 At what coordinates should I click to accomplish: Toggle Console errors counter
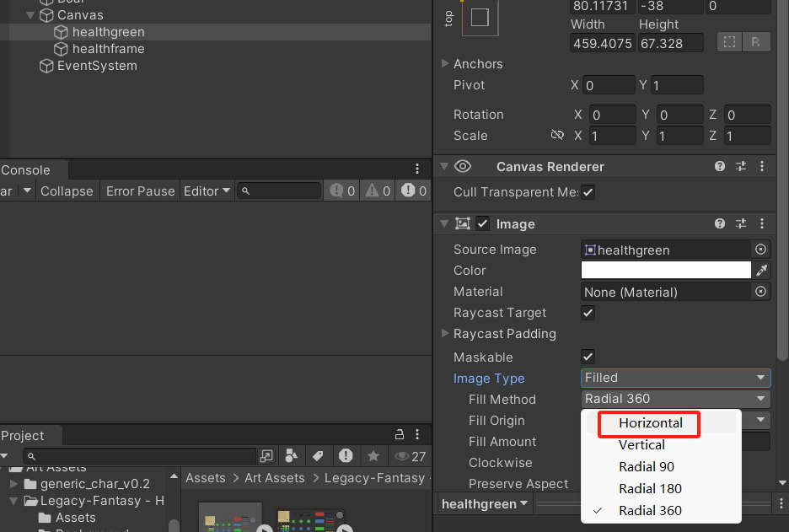414,191
